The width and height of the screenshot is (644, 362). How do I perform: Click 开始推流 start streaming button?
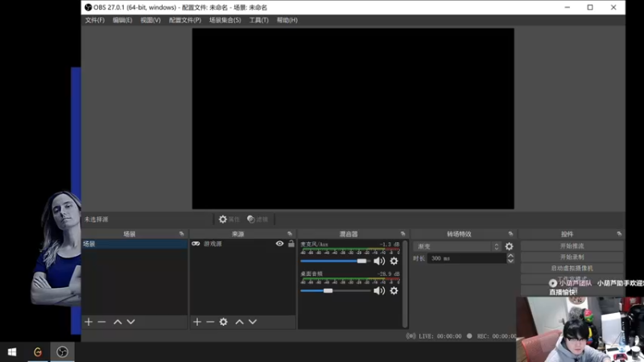coord(572,246)
